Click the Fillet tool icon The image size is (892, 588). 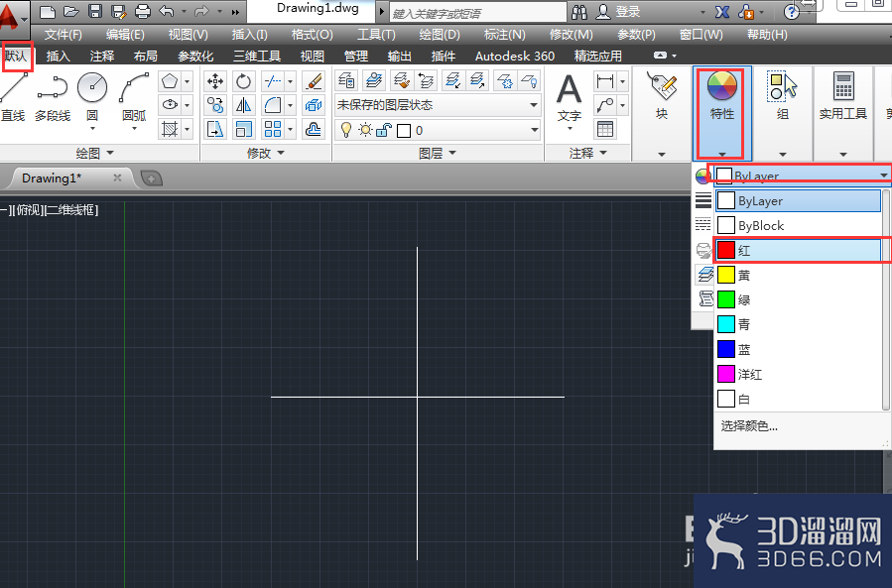tap(273, 105)
